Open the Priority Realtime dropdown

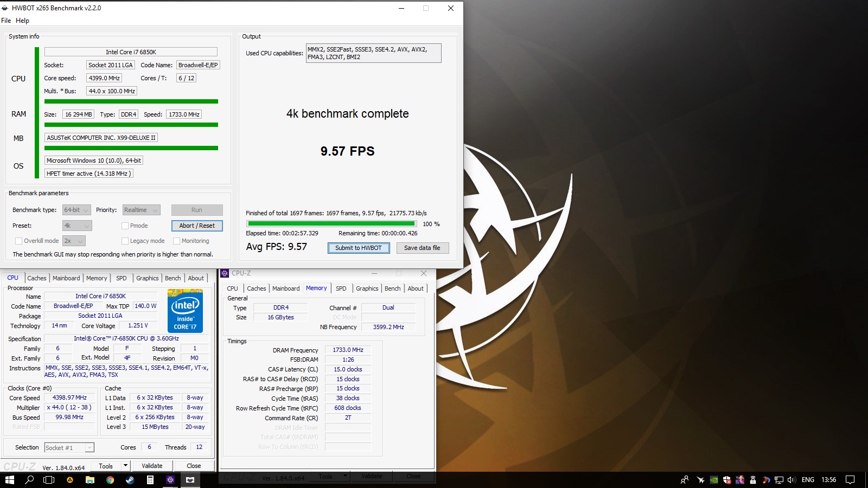tap(142, 210)
